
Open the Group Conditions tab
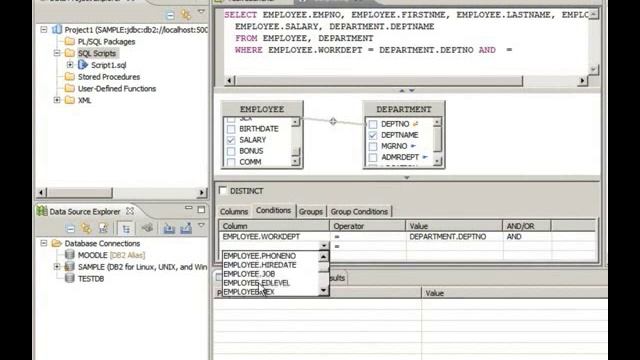(x=359, y=211)
